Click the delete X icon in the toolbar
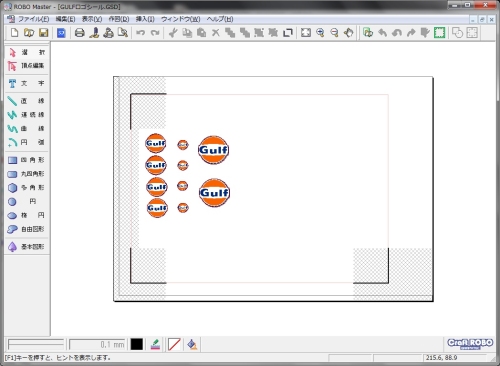The width and height of the screenshot is (500, 366). pyautogui.click(x=216, y=33)
